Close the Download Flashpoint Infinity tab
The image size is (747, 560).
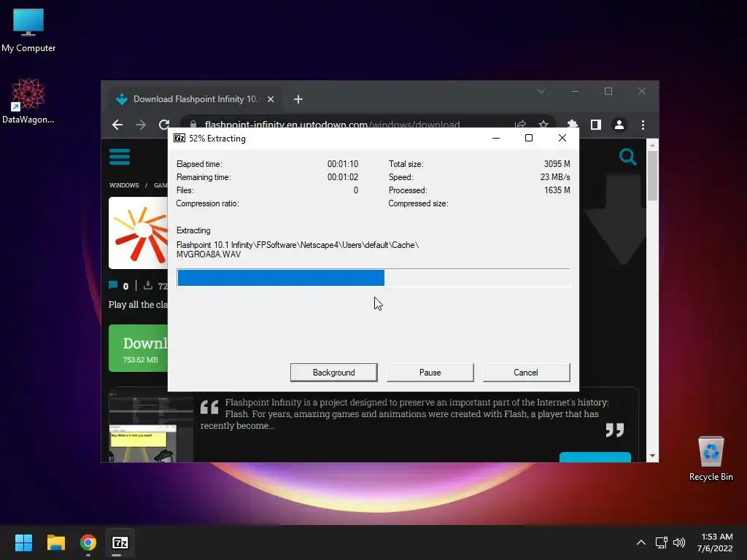271,99
